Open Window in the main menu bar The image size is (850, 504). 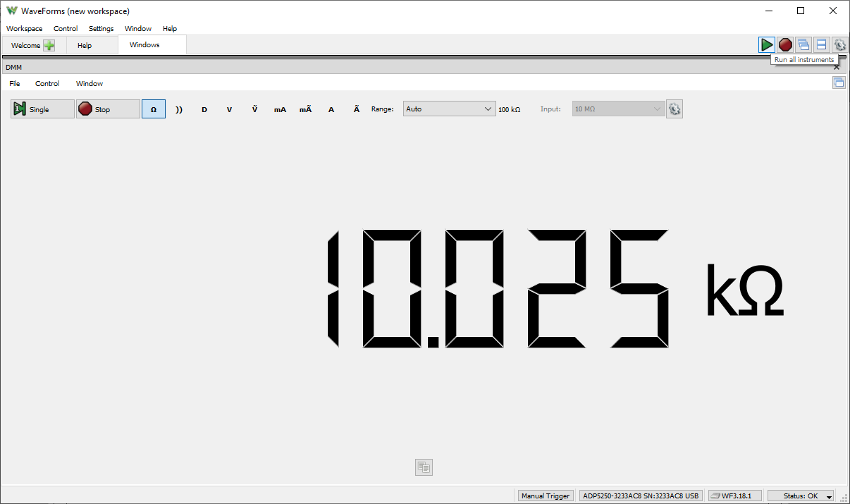point(138,29)
